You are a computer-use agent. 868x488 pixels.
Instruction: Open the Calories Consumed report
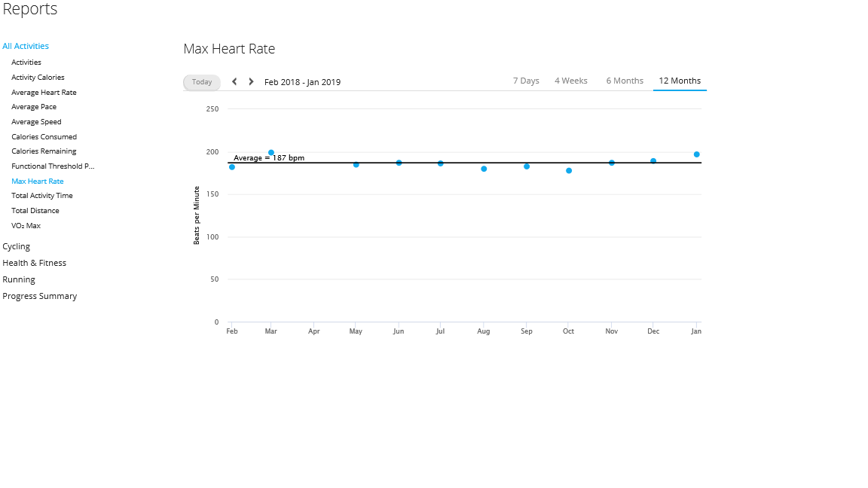[x=44, y=136]
